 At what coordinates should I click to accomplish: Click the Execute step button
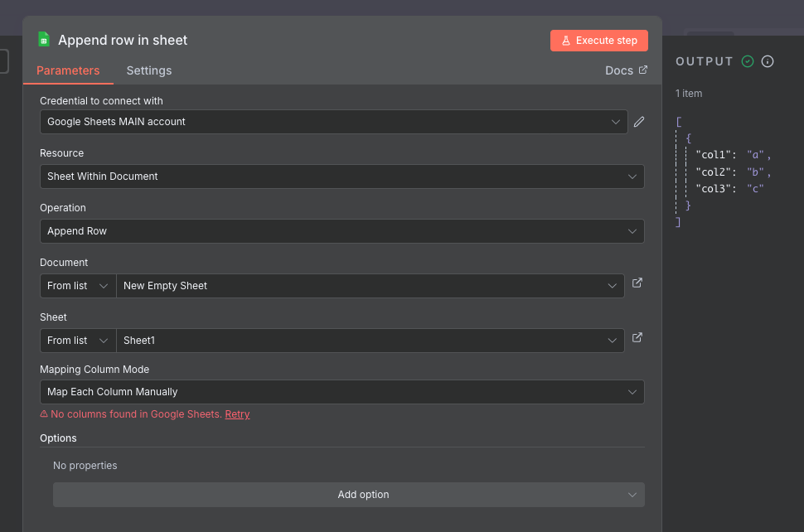(598, 40)
